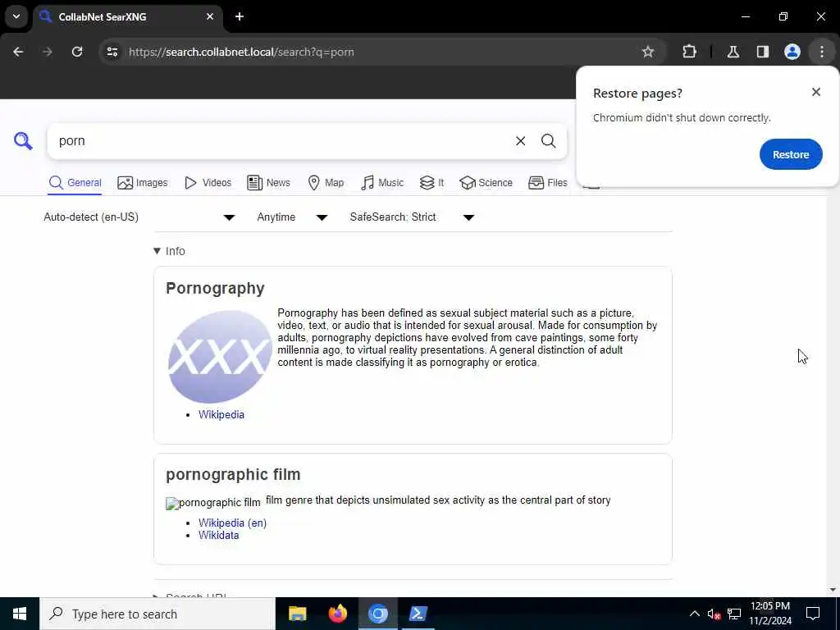Close the CollabNet SearXNG tab
This screenshot has height=630, width=840.
coord(210,16)
